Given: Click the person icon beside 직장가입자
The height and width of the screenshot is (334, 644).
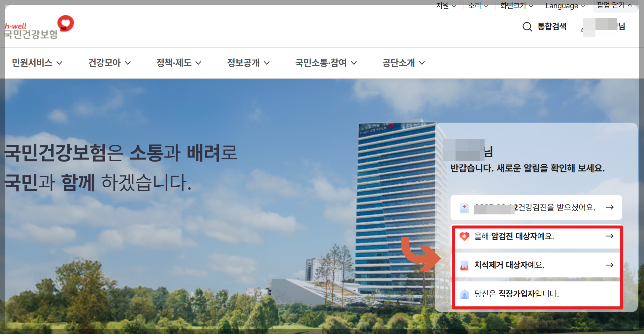Looking at the screenshot, I should pos(464,294).
